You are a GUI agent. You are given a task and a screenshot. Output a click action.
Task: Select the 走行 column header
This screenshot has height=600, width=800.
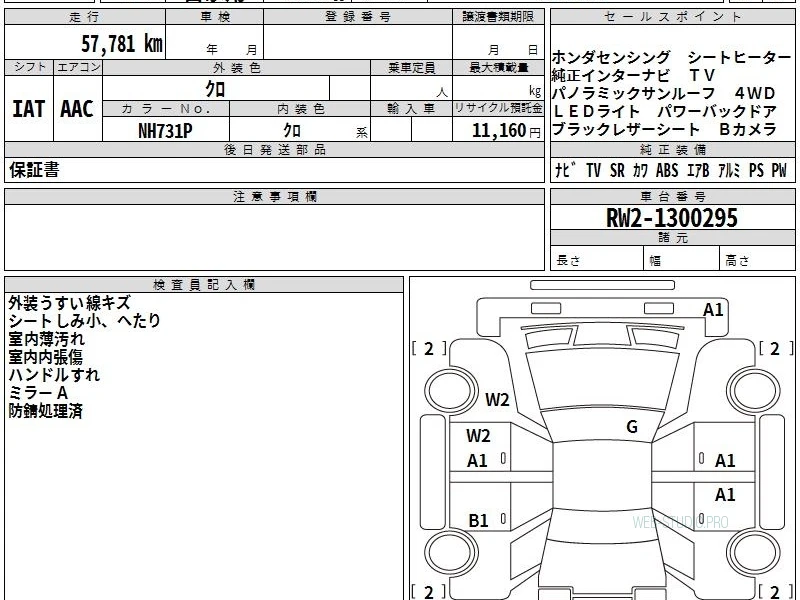pyautogui.click(x=85, y=17)
